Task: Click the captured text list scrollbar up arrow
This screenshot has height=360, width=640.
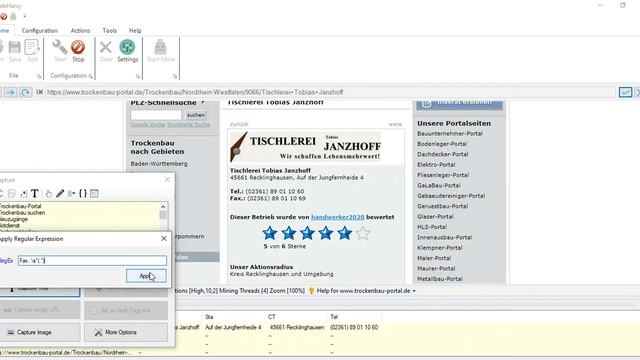Action: (163, 207)
